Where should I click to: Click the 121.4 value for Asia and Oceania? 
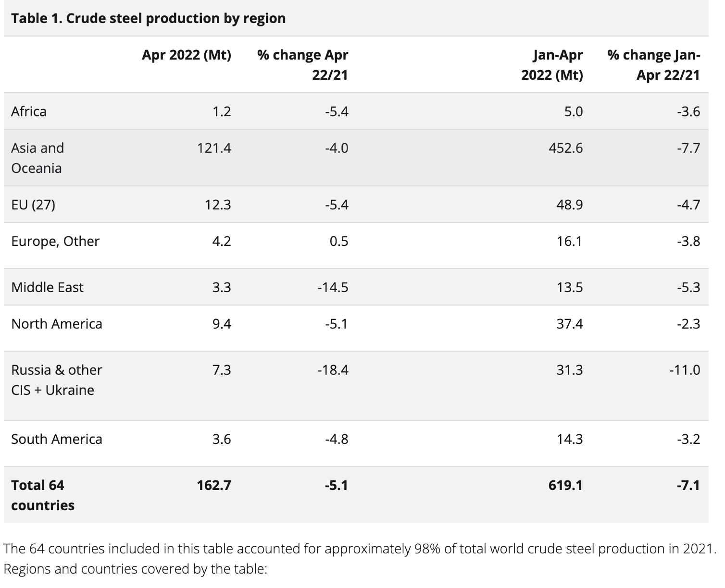coord(214,148)
